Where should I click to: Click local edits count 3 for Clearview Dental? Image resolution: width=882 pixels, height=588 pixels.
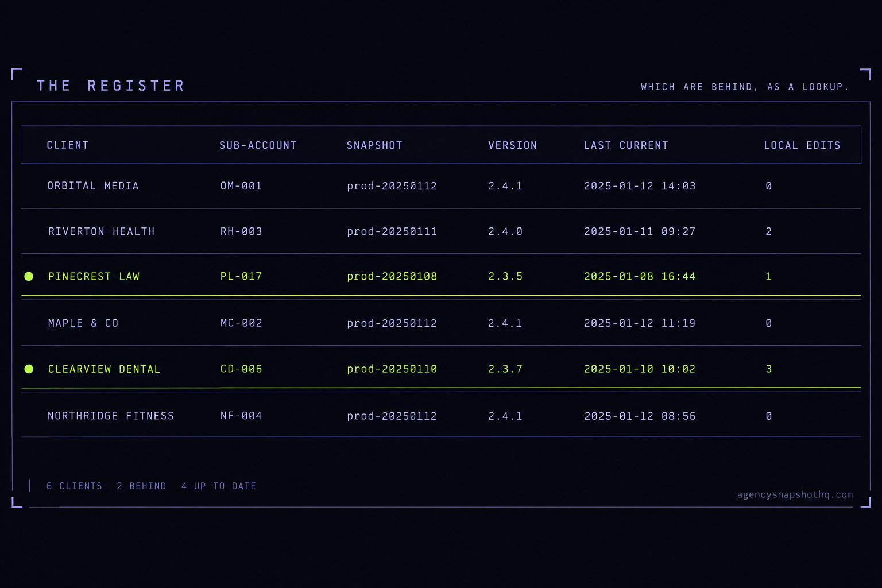coord(769,369)
